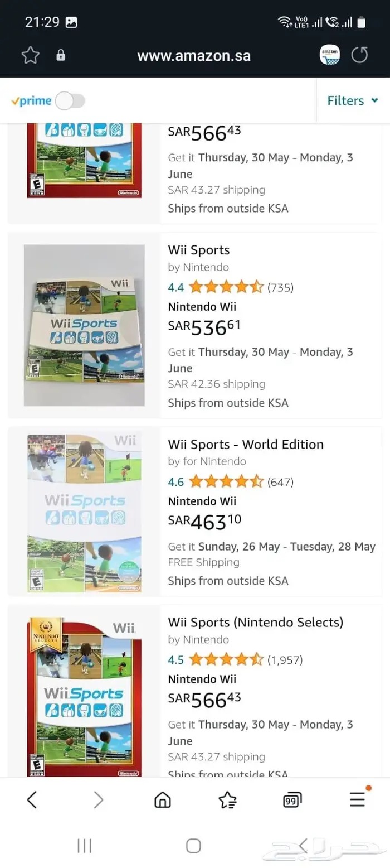Tap the site security padlock icon
This screenshot has width=390, height=868.
pos(61,55)
